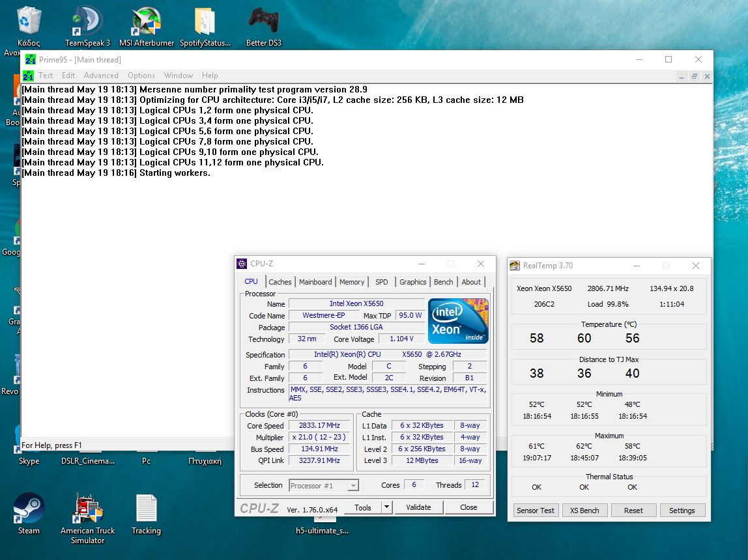Open the Processor #1 selection combo box

tap(324, 486)
